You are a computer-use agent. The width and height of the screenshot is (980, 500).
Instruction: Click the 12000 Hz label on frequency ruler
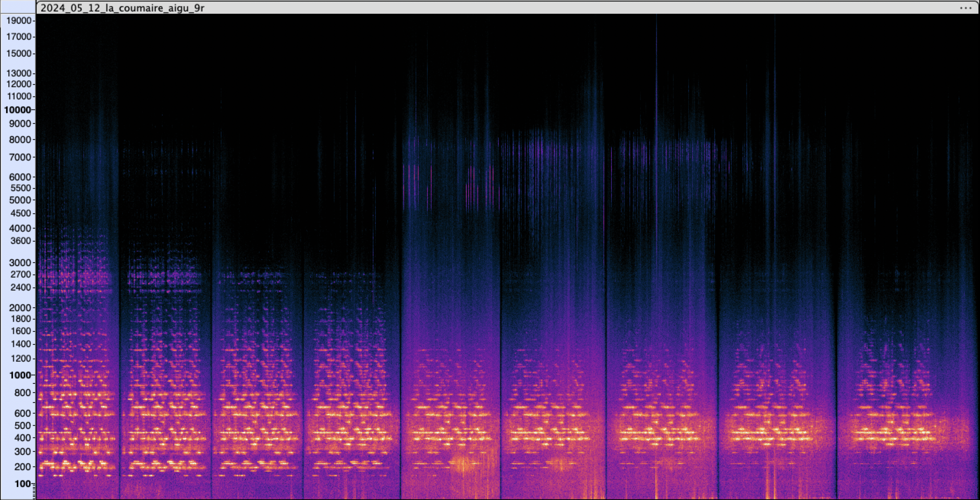tap(19, 84)
